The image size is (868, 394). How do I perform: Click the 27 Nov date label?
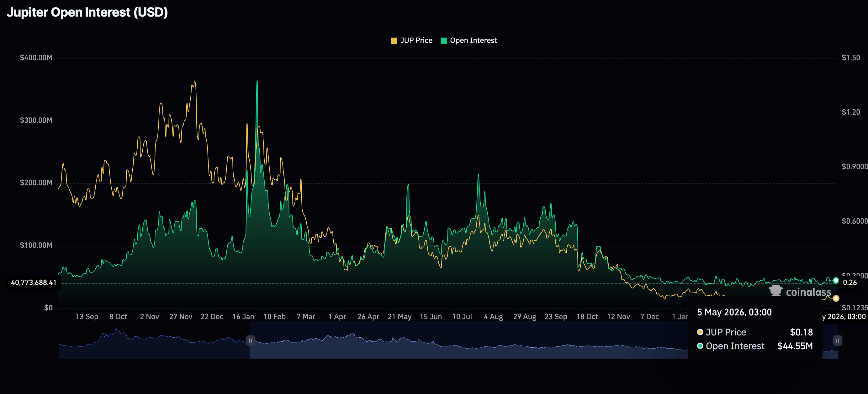181,317
